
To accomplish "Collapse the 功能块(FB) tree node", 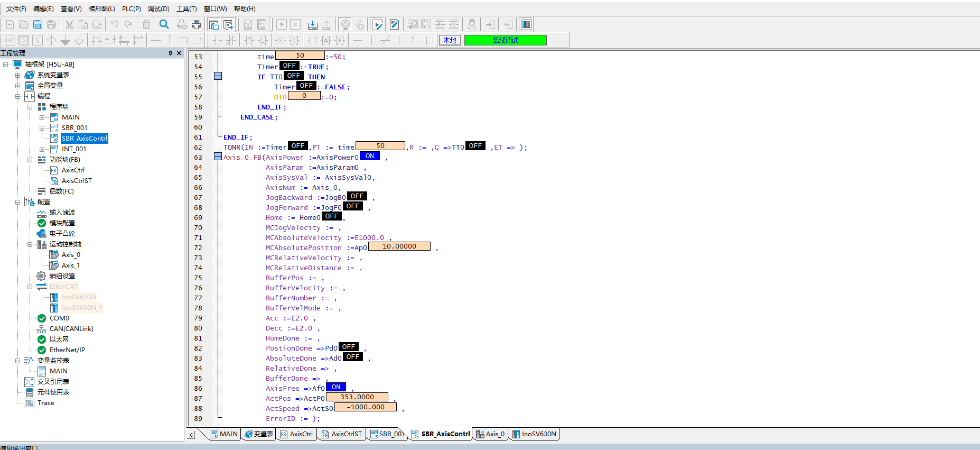I will click(30, 160).
